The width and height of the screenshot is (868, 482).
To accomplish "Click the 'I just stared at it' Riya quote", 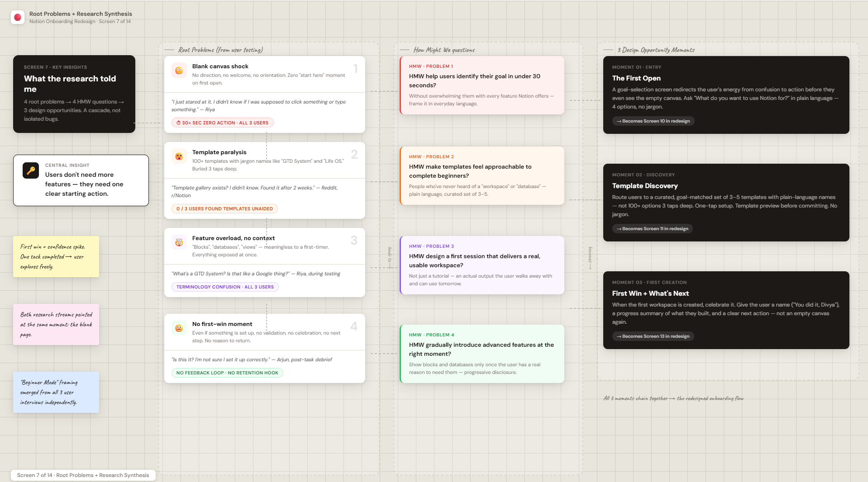I will [x=258, y=106].
